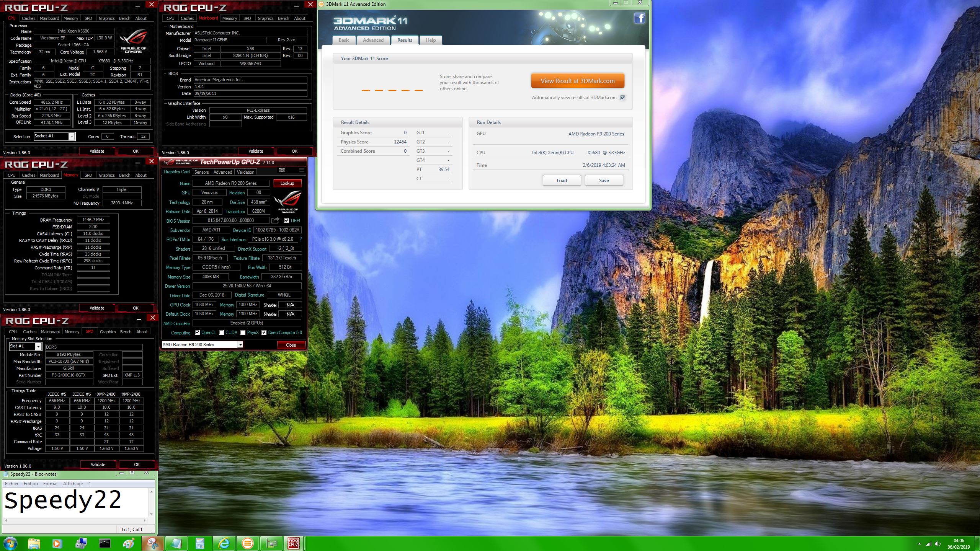This screenshot has width=980, height=551.
Task: Open the Caches tab in the CPU-Z processor window
Action: pos(28,18)
